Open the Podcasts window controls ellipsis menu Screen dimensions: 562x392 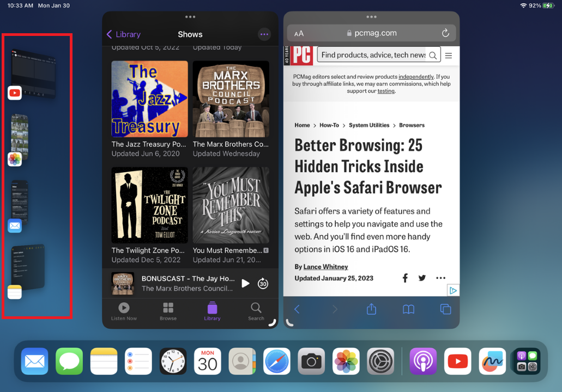[x=190, y=17]
